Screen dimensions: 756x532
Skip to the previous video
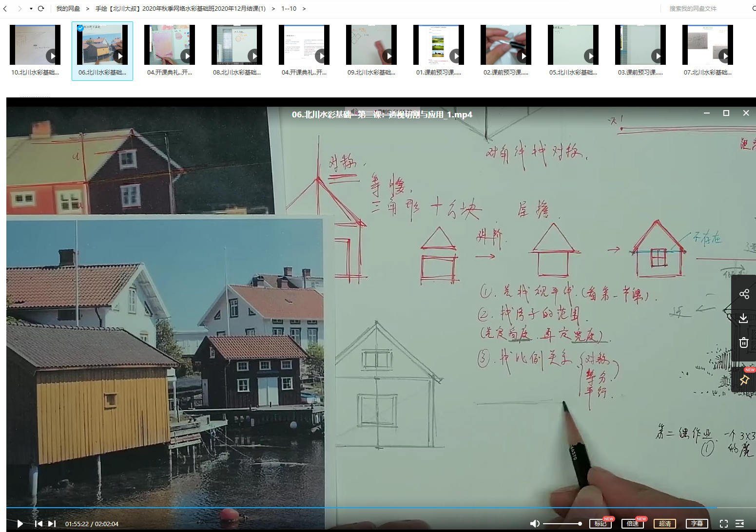[x=39, y=524]
